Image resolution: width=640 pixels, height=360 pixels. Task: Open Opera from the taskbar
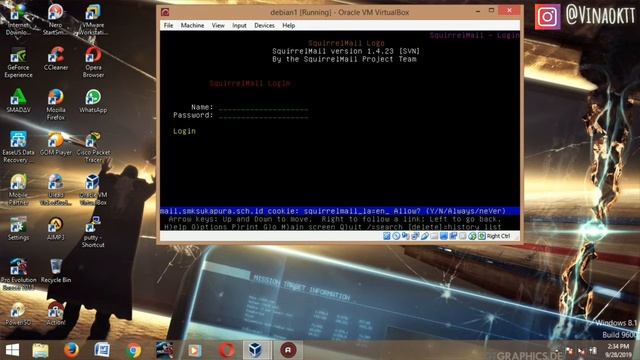(226, 350)
